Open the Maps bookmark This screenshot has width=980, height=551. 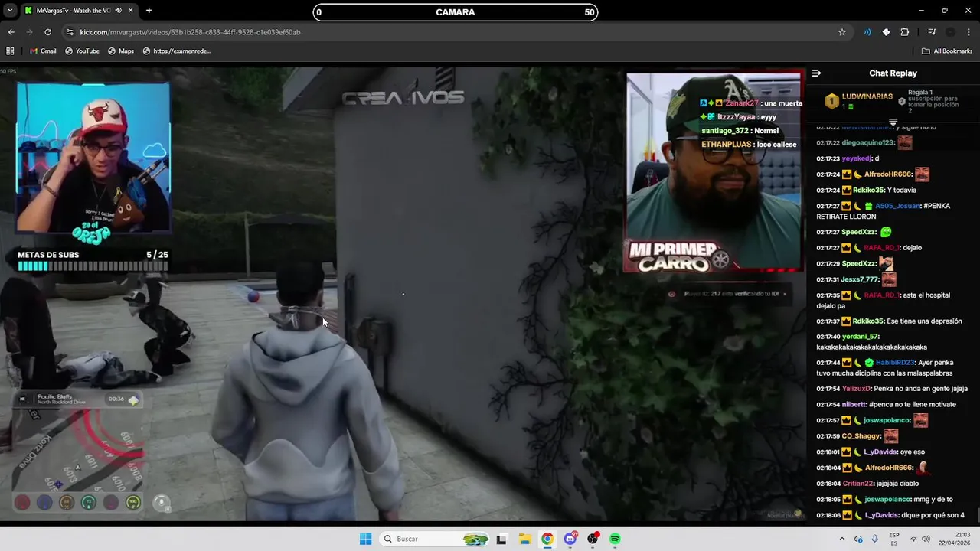click(x=121, y=51)
